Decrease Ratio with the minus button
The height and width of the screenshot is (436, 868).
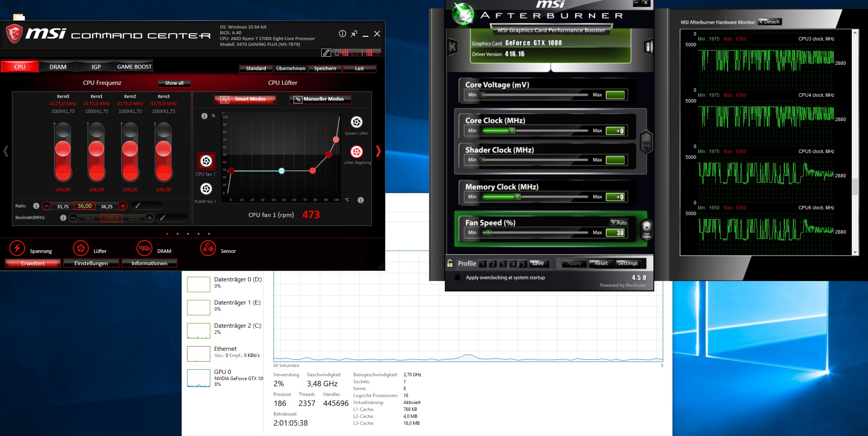[x=47, y=206]
